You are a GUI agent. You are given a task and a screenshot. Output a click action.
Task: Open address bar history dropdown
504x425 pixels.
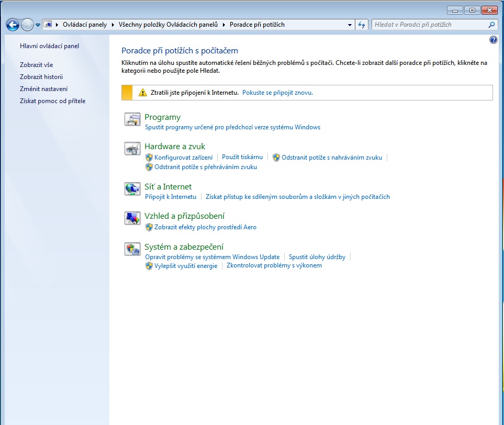(x=350, y=25)
